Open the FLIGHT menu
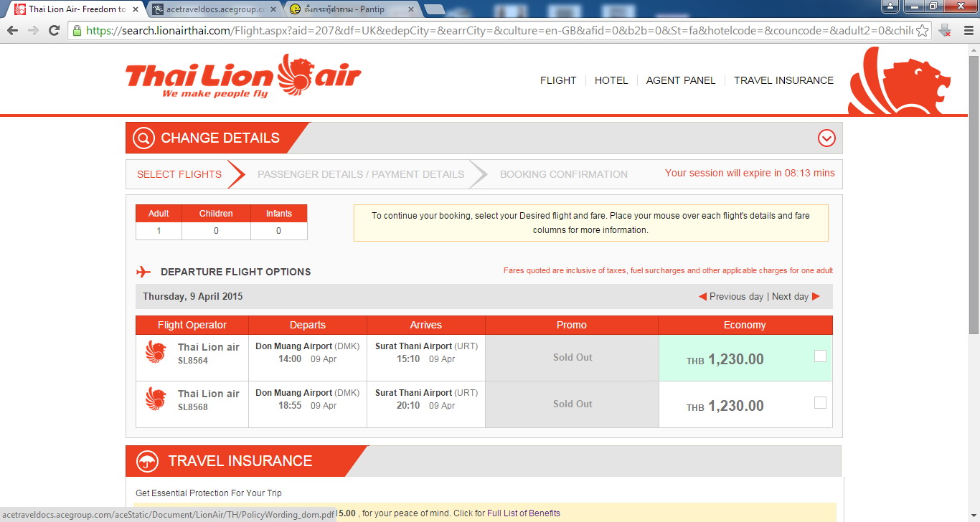This screenshot has width=980, height=522. point(558,80)
